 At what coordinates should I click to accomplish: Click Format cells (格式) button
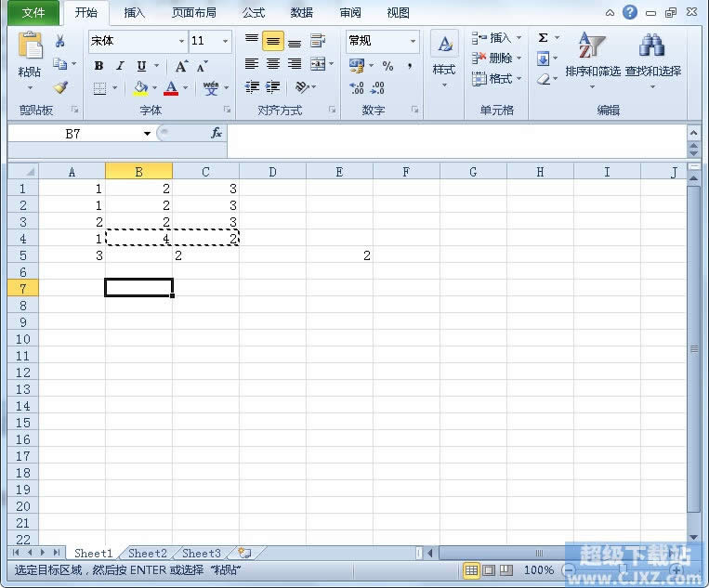pos(496,79)
